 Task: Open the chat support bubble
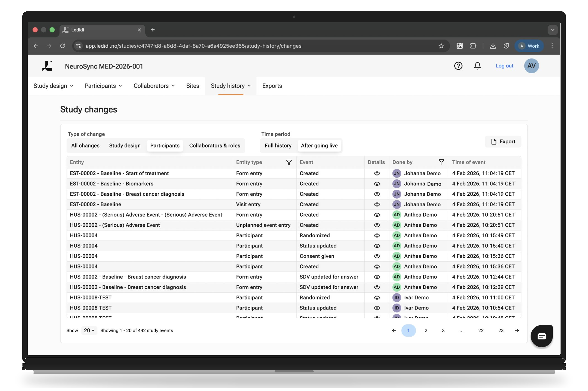[x=541, y=336]
